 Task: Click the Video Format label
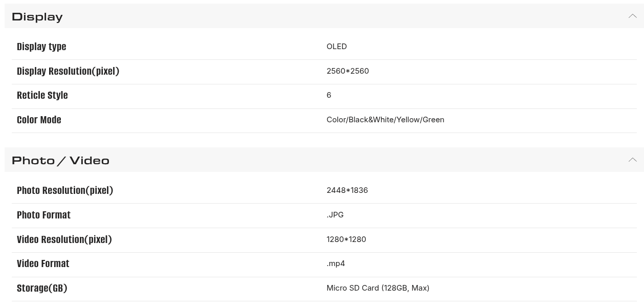[43, 263]
